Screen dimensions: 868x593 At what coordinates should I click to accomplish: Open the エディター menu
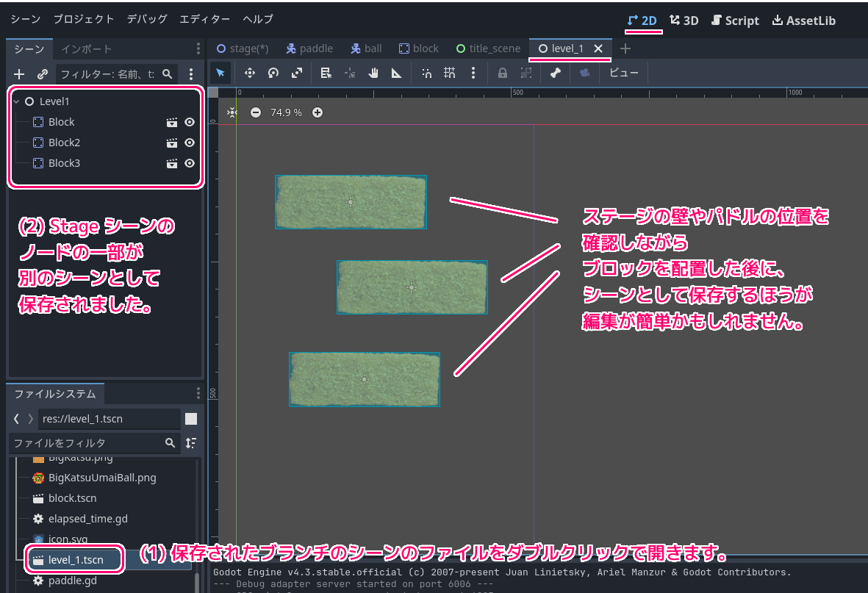point(205,19)
